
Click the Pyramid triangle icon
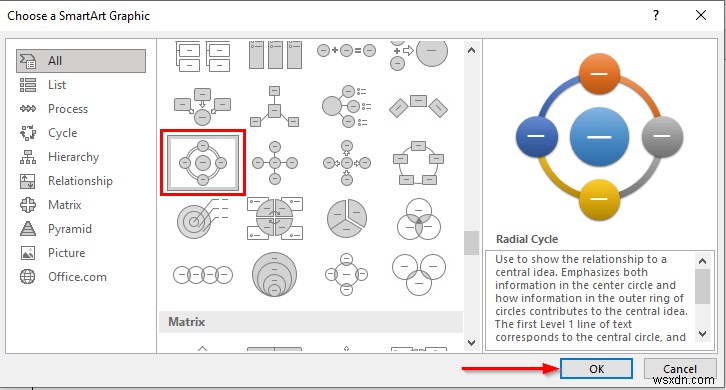click(28, 229)
